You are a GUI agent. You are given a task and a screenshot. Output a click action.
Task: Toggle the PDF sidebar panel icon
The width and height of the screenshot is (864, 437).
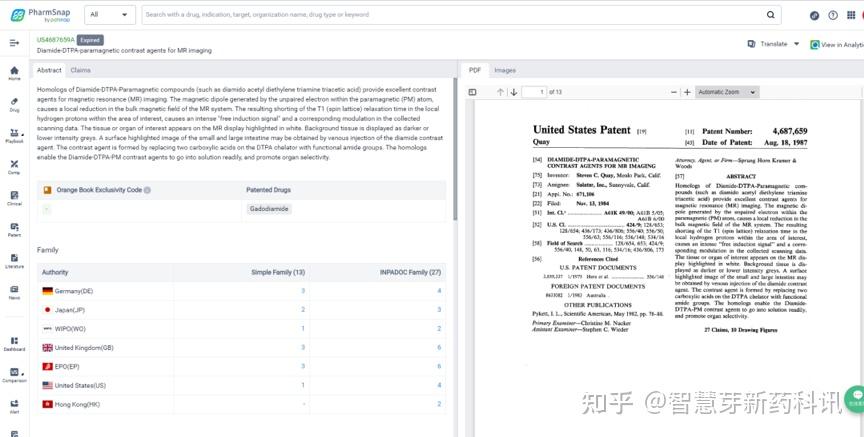pyautogui.click(x=472, y=92)
